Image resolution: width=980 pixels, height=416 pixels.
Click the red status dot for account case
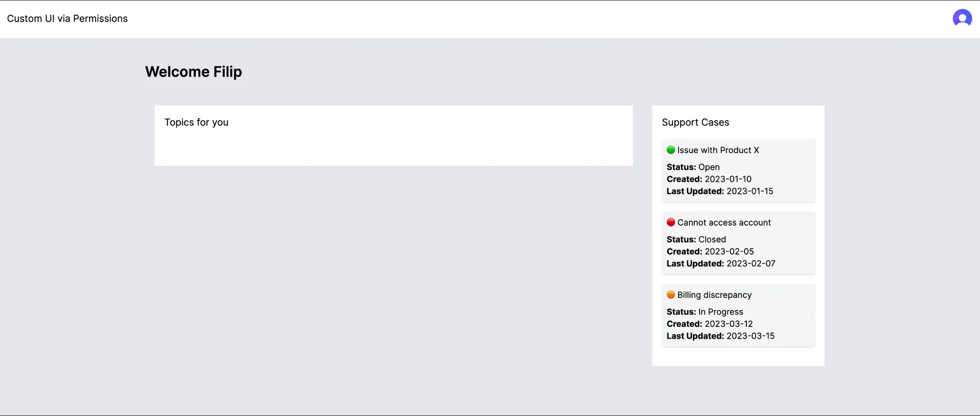click(671, 222)
